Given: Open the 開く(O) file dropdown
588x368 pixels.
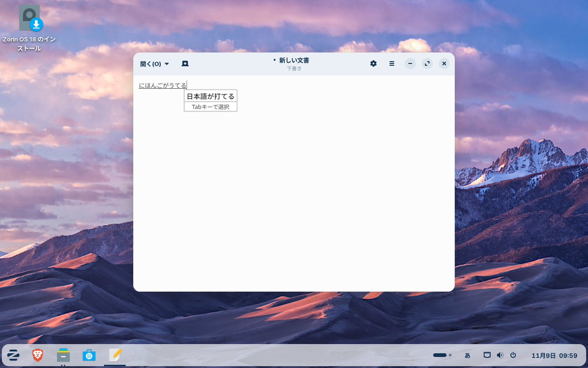Looking at the screenshot, I should pos(154,64).
